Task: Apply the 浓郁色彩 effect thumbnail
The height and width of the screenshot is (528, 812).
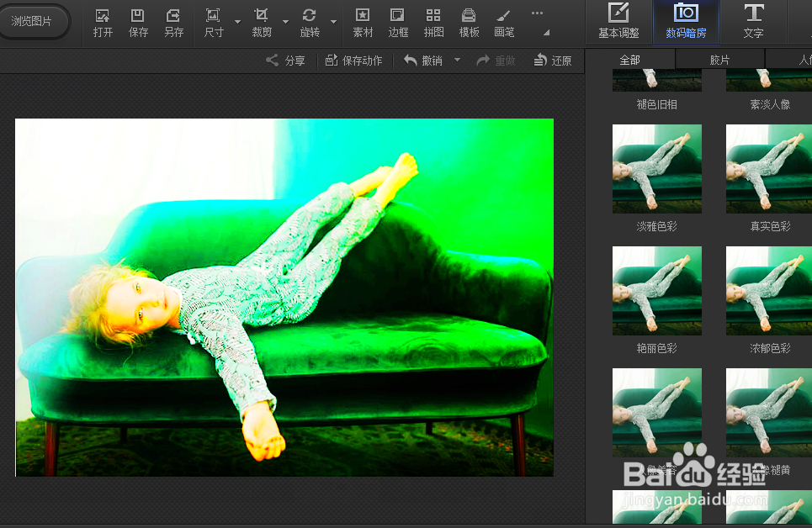Action: tap(769, 291)
